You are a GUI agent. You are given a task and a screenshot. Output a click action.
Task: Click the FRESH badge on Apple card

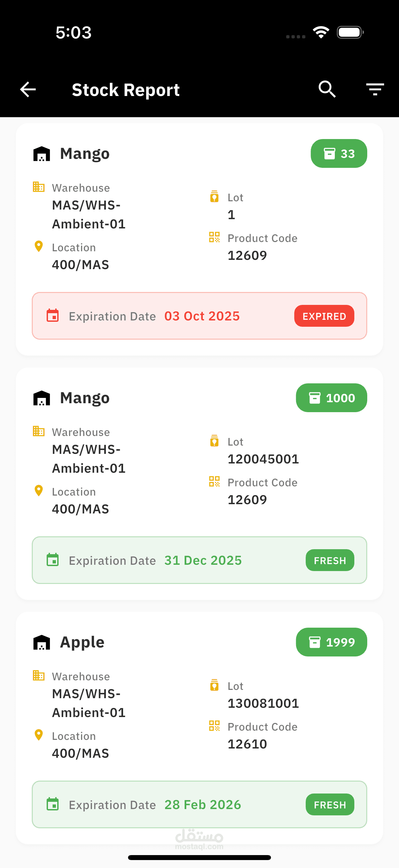coord(330,805)
